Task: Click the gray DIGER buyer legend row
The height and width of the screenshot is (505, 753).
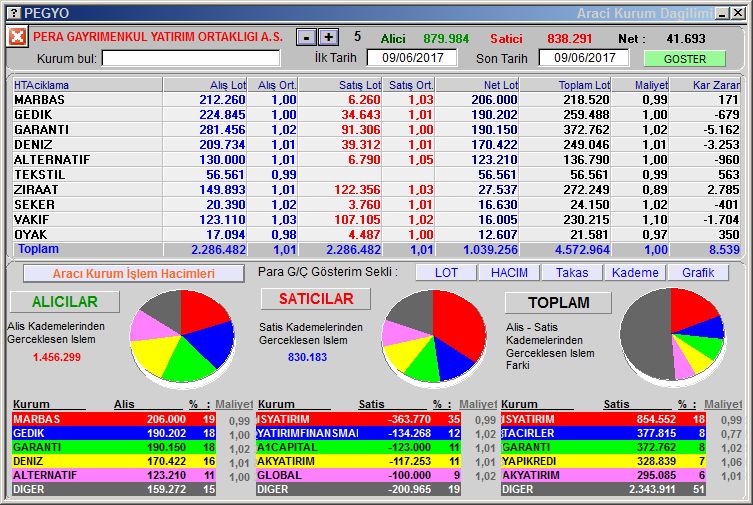Action: [114, 489]
